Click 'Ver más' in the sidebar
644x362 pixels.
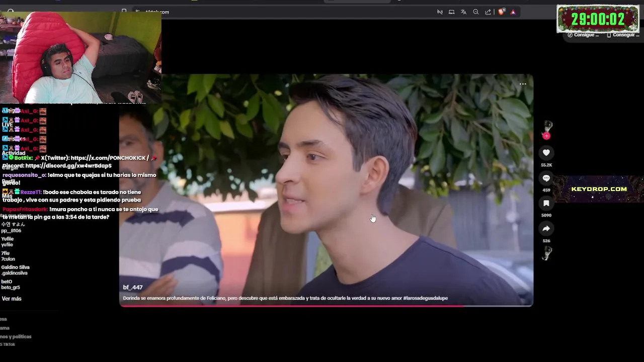tap(12, 299)
